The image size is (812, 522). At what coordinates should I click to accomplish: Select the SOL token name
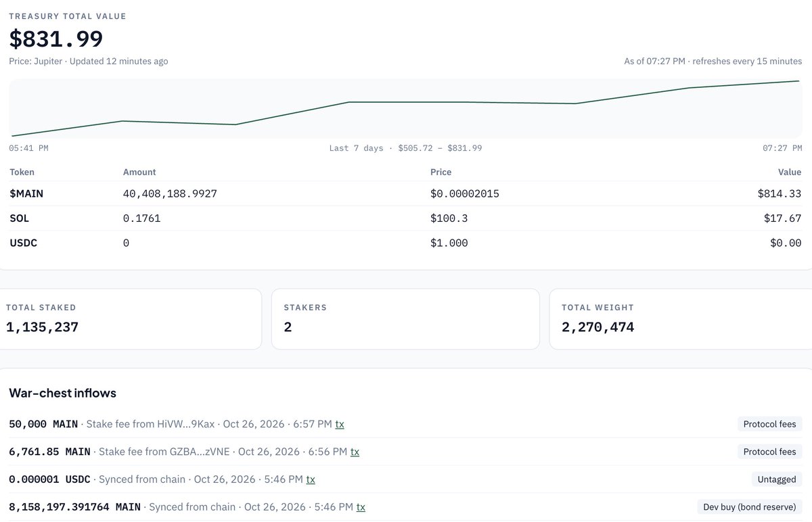coord(19,218)
